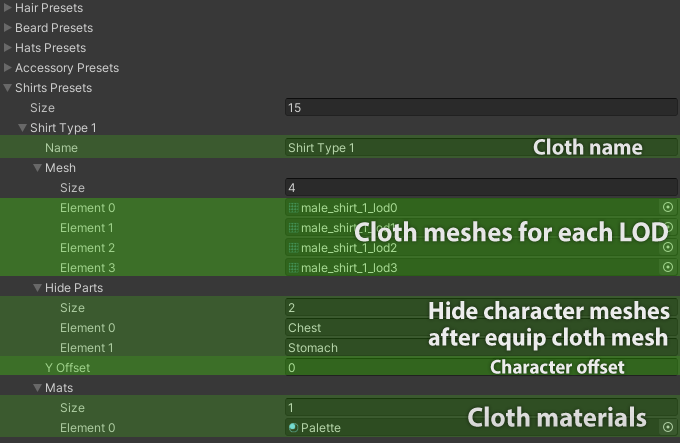
Task: Open Hide Parts Element 1 Stomach dropdown
Action: click(350, 347)
